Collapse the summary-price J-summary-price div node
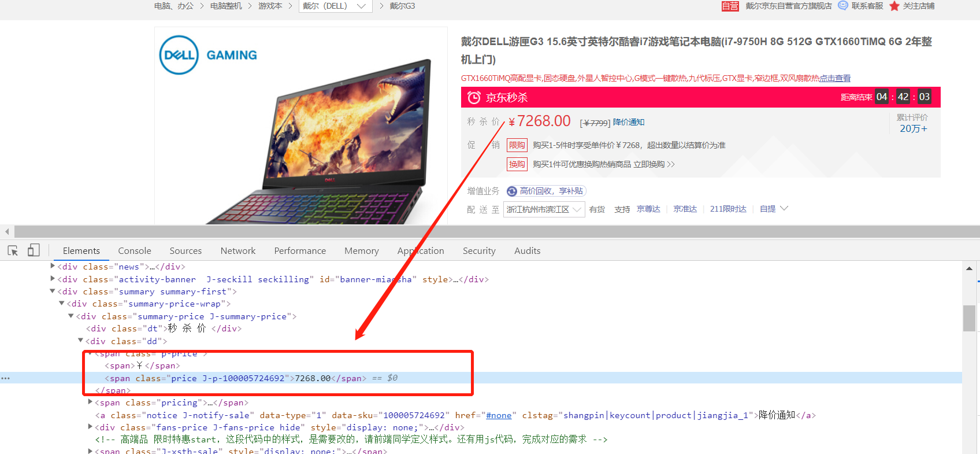Image resolution: width=980 pixels, height=454 pixels. coord(71,316)
